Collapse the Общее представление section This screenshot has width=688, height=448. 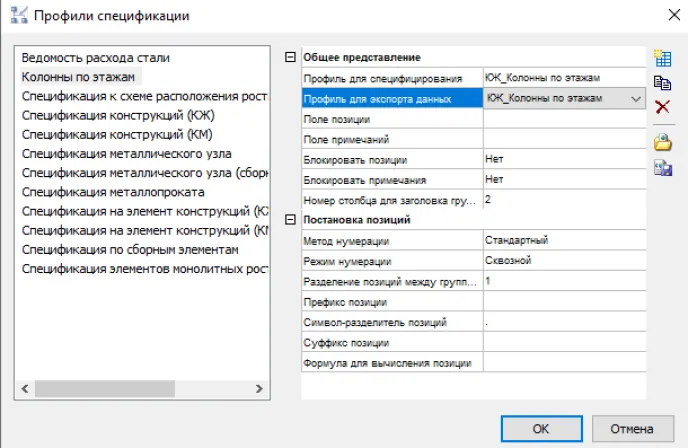point(291,58)
